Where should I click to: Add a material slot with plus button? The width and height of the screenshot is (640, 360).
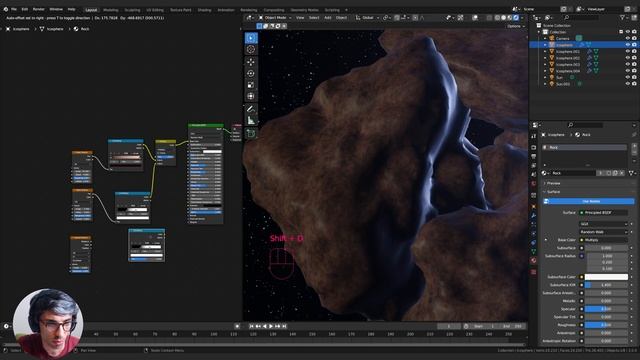point(634,146)
